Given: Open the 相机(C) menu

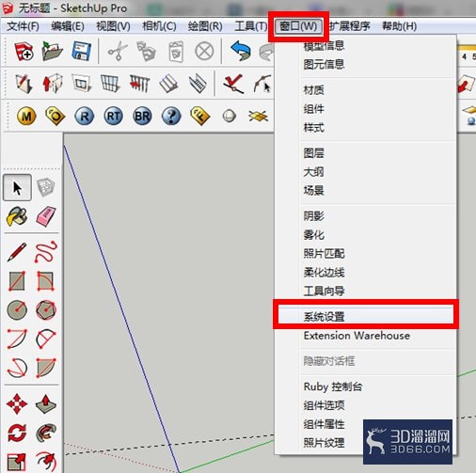Looking at the screenshot, I should click(x=159, y=26).
